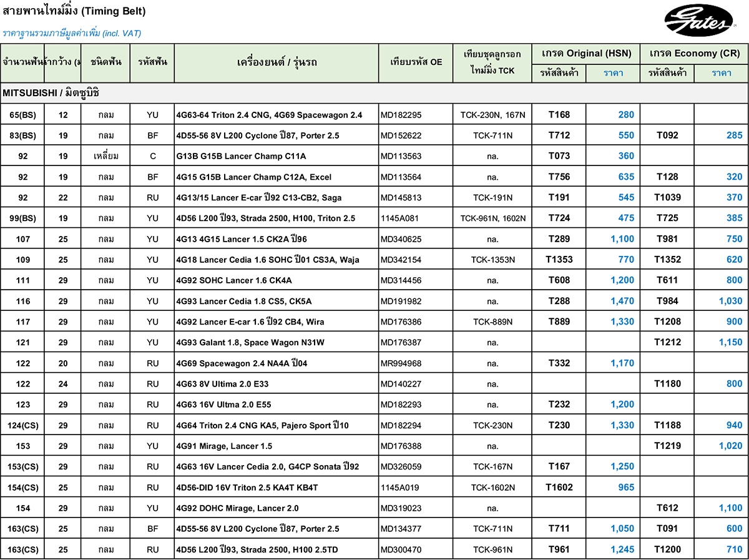Select OE code MD113564
749x560 pixels.
tap(401, 177)
